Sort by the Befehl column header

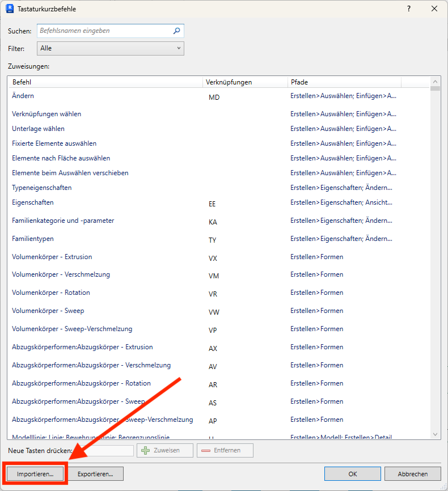click(105, 82)
